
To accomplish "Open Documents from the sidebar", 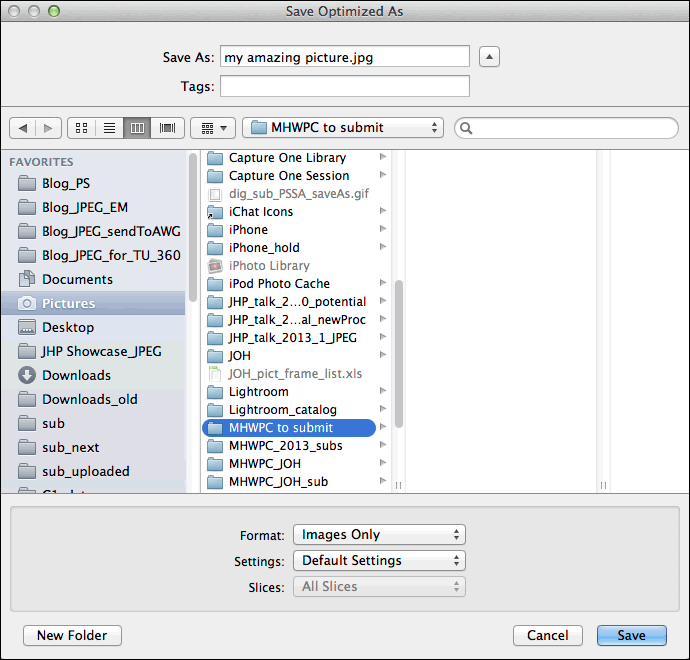I will 77,279.
